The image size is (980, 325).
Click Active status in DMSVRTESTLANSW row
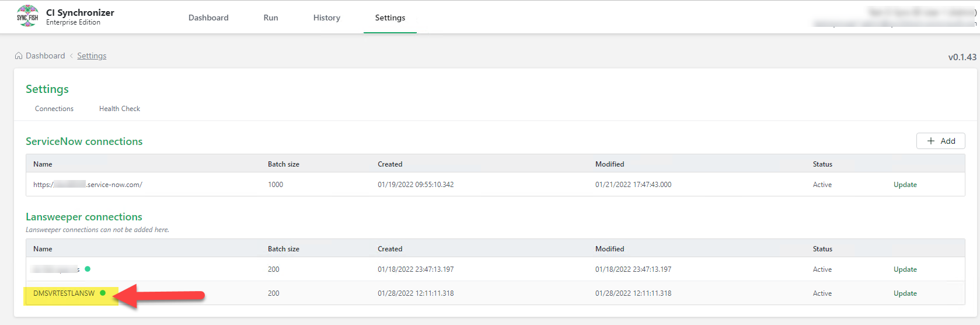[x=822, y=293]
